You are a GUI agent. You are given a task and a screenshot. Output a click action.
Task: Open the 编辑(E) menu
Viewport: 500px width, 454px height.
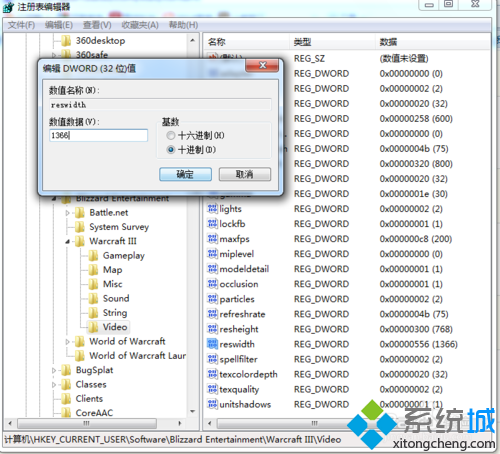59,25
